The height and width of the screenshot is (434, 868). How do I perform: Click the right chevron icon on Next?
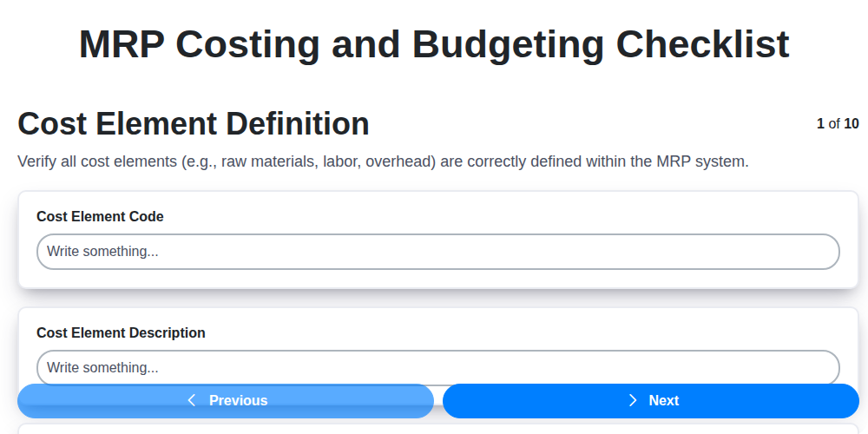tap(633, 400)
